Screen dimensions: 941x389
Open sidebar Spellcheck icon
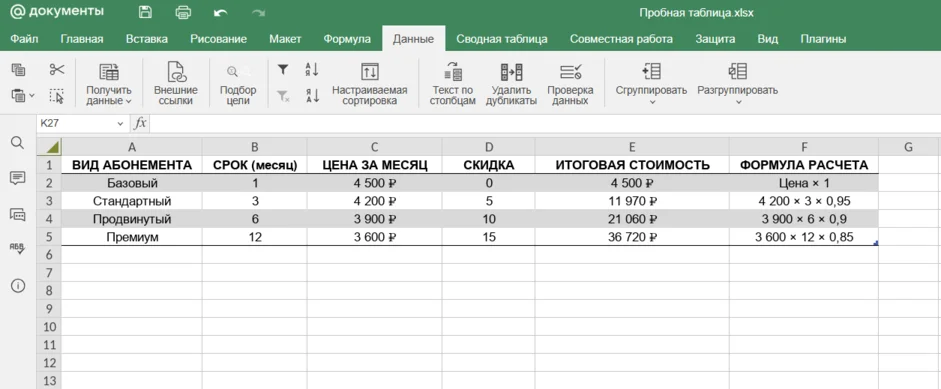pos(18,249)
